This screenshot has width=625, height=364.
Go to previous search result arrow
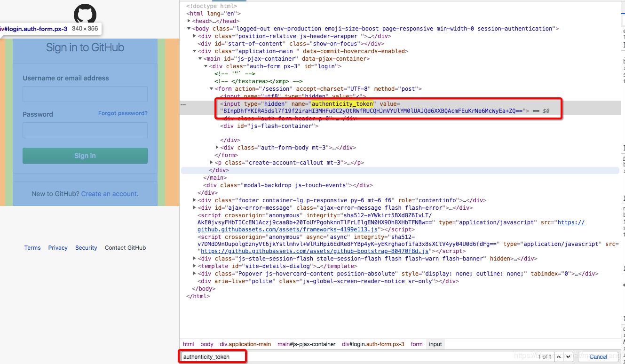[x=559, y=357]
